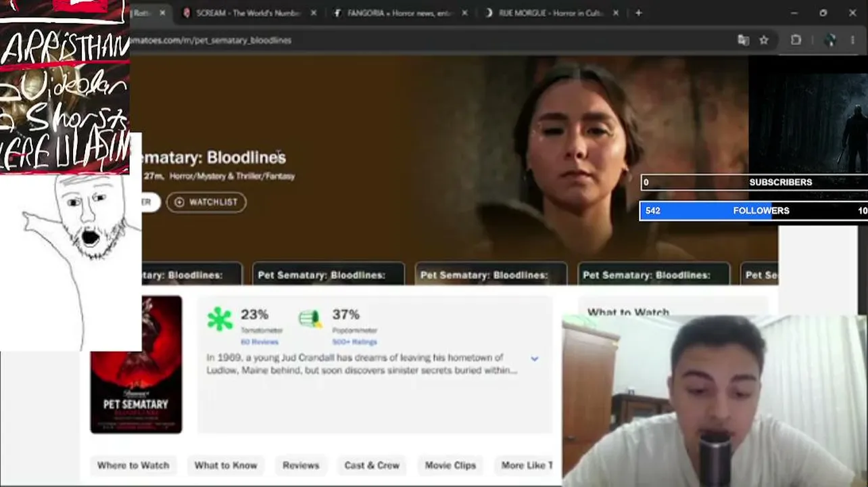The height and width of the screenshot is (487, 868).
Task: Go to the Cast & Crew section
Action: [372, 465]
